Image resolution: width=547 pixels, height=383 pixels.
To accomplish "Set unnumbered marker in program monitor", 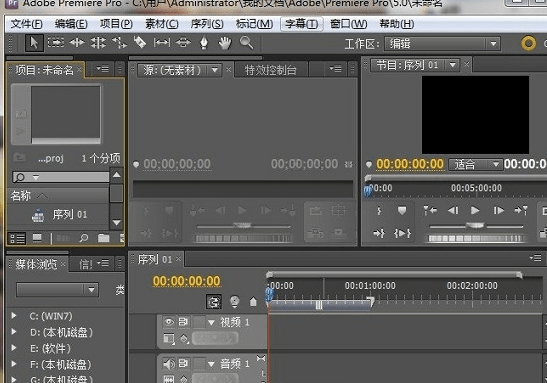I will [402, 211].
